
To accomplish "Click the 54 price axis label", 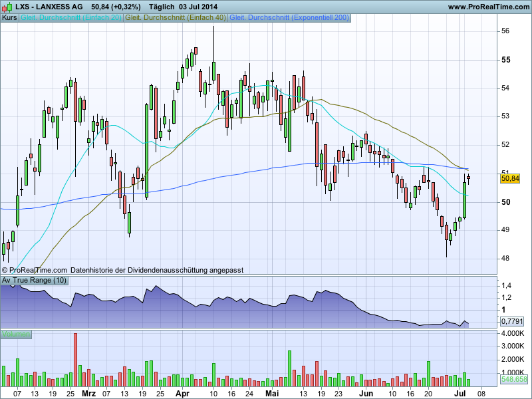I will 505,88.
